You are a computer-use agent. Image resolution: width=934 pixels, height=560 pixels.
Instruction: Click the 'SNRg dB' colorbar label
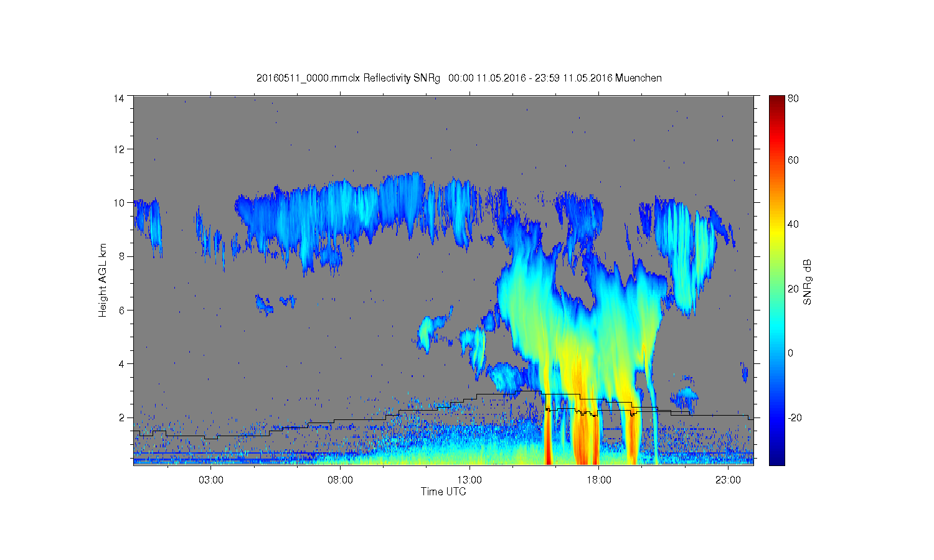click(808, 282)
